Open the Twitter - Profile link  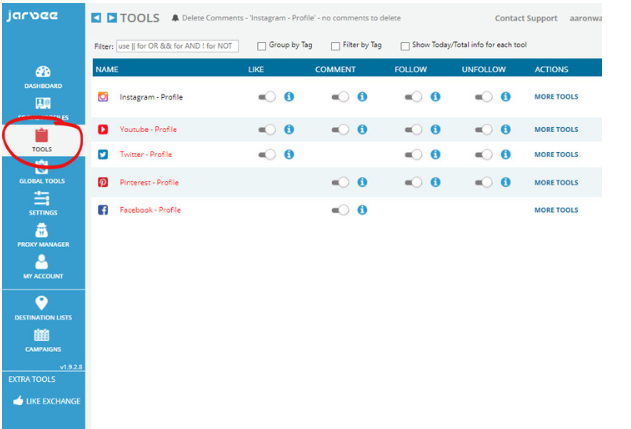click(x=146, y=155)
